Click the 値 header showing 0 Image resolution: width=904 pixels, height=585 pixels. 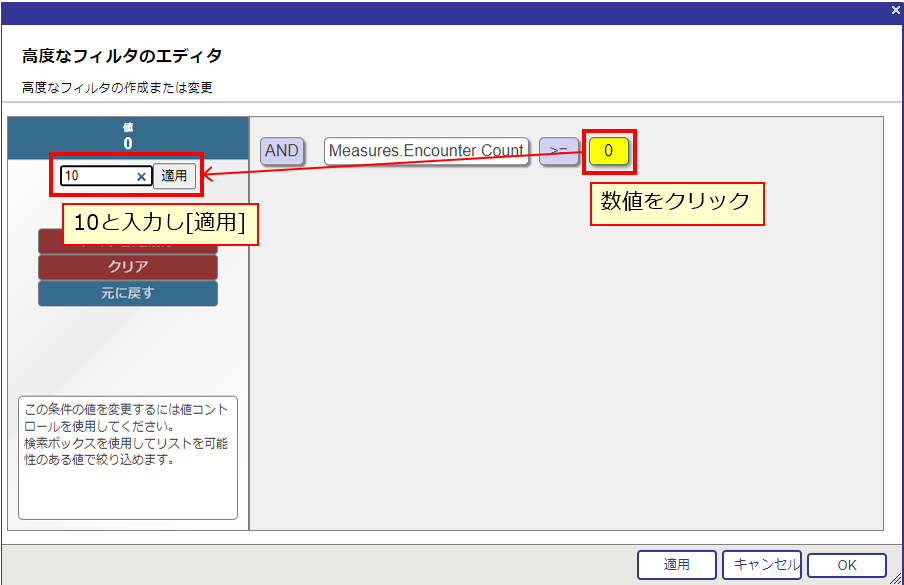(x=127, y=137)
